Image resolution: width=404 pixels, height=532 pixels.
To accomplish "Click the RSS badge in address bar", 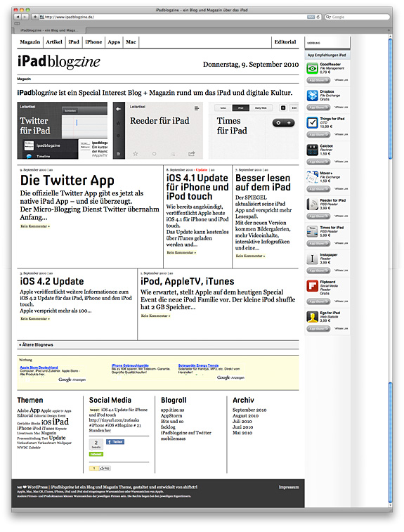I will [311, 17].
